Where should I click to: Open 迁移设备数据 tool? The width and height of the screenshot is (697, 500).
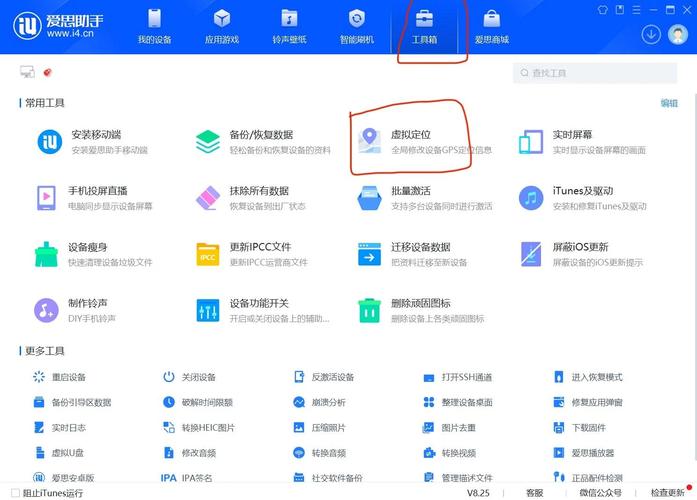[413, 254]
